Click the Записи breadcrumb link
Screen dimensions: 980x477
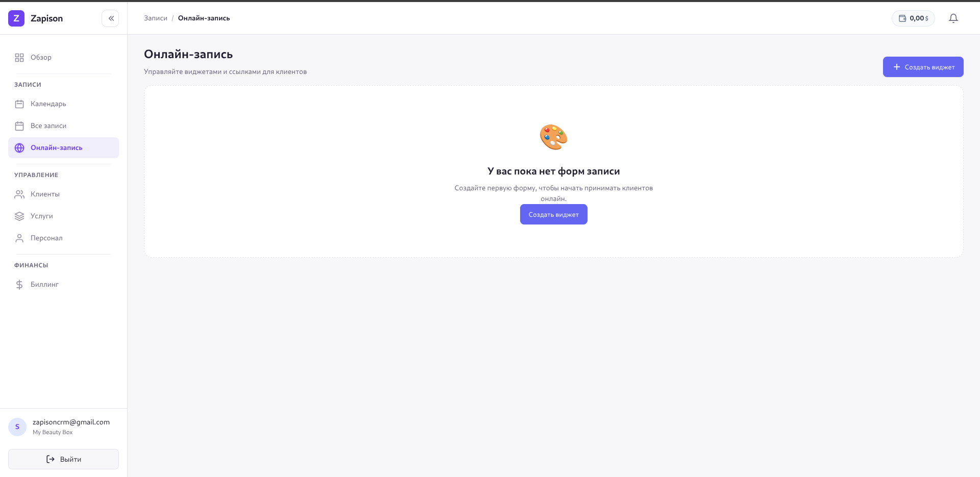[156, 18]
